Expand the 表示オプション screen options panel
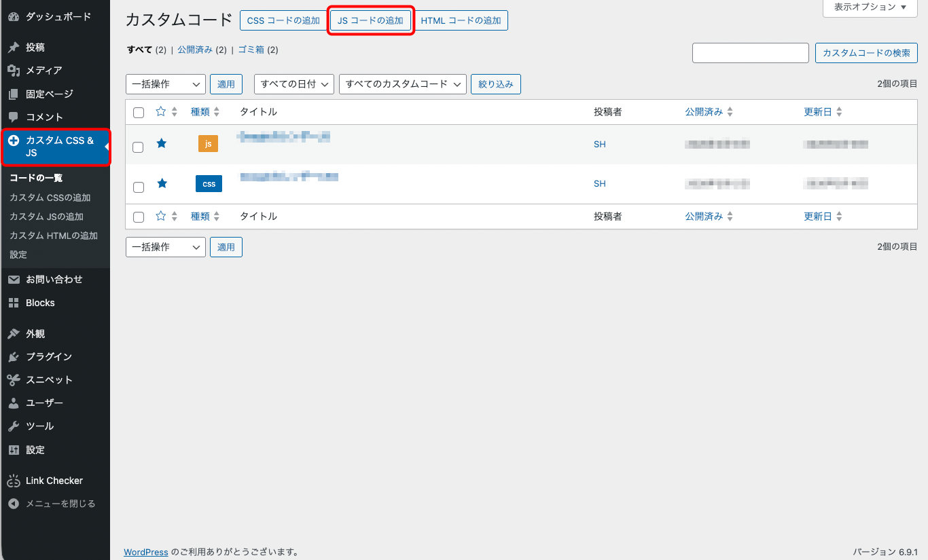 [x=870, y=7]
